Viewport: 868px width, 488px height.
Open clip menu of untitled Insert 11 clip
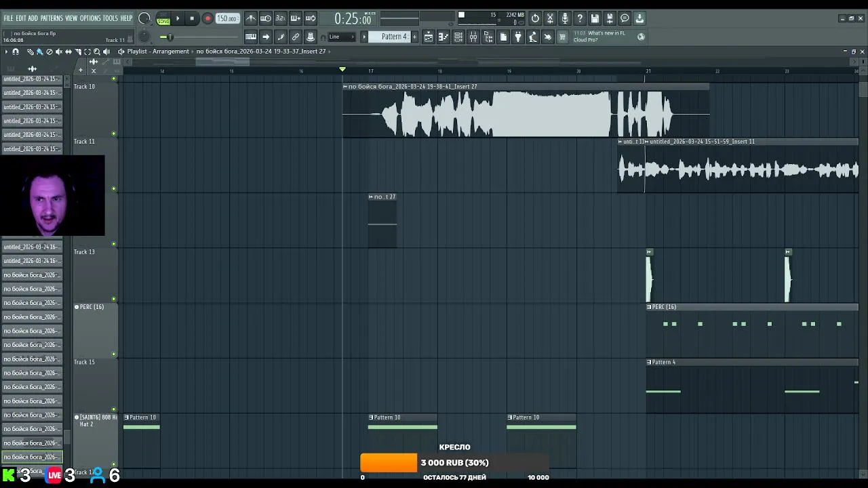point(647,142)
